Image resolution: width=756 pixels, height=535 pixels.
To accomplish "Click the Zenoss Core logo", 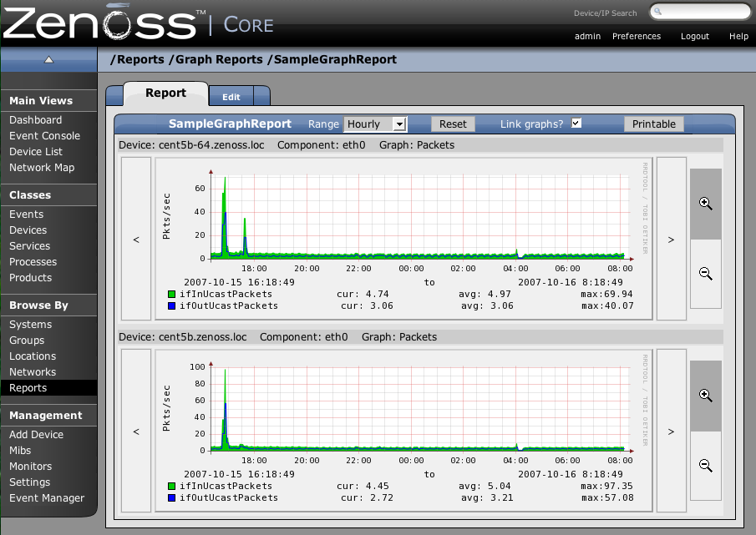I will coord(139,23).
